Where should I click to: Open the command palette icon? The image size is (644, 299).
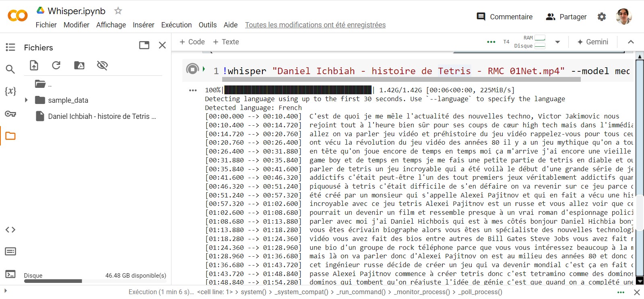pos(10,252)
